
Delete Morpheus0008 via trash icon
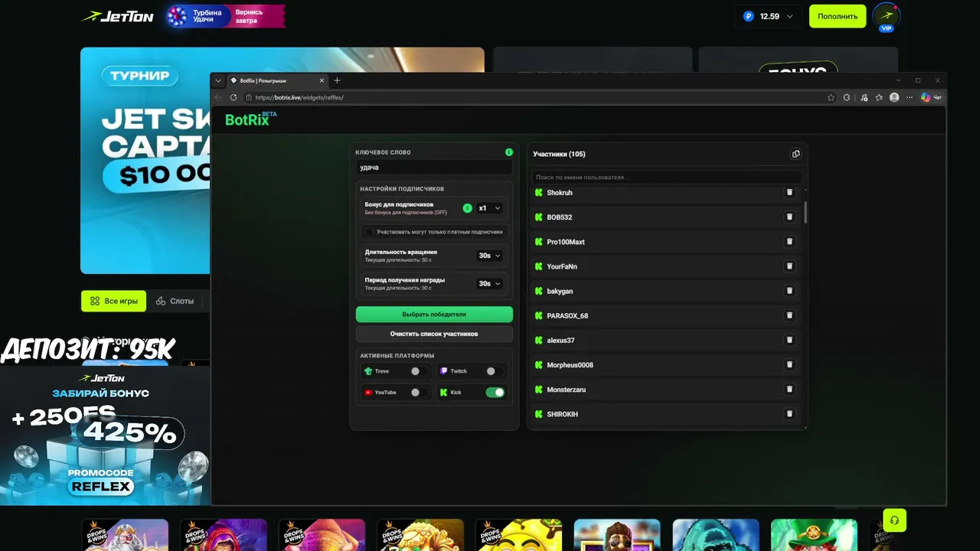[x=789, y=365]
